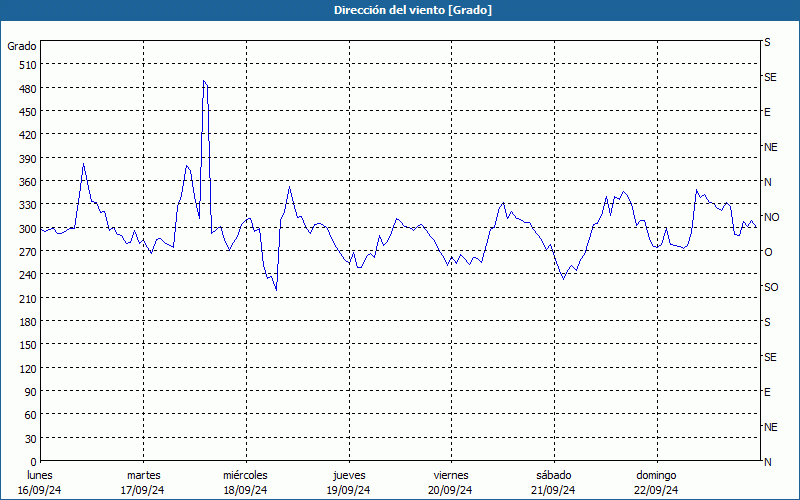800x500 pixels.
Task: Select the date 16/09/24
Action: pyautogui.click(x=40, y=490)
